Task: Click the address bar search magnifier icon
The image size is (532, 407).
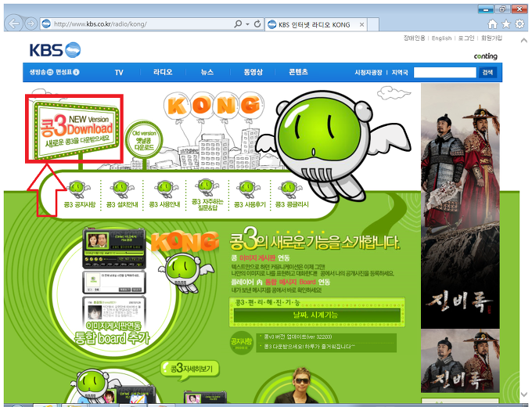Action: 238,24
